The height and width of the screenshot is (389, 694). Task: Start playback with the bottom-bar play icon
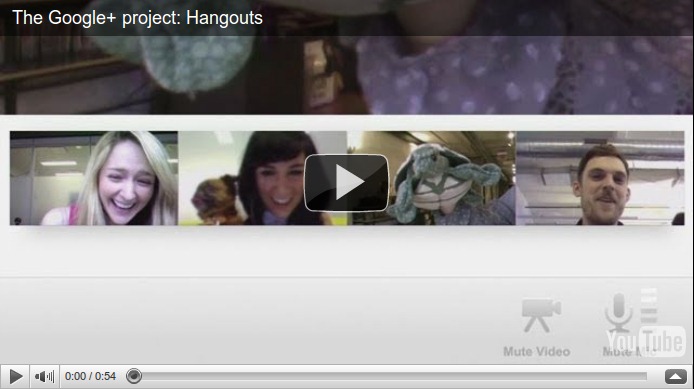15,377
